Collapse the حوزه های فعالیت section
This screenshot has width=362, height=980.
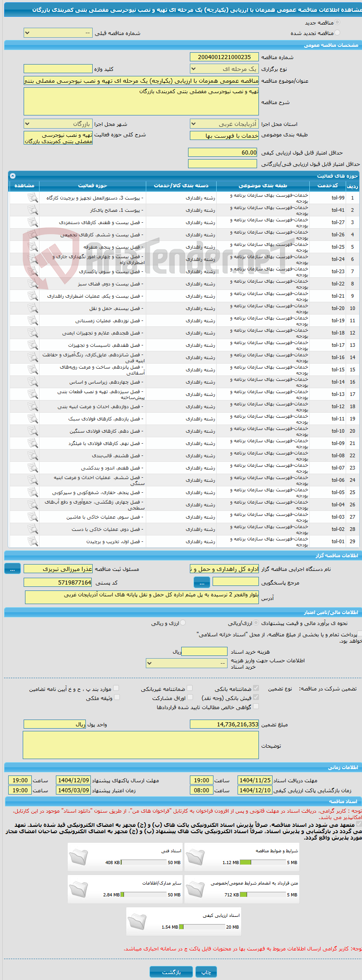click(x=13, y=175)
